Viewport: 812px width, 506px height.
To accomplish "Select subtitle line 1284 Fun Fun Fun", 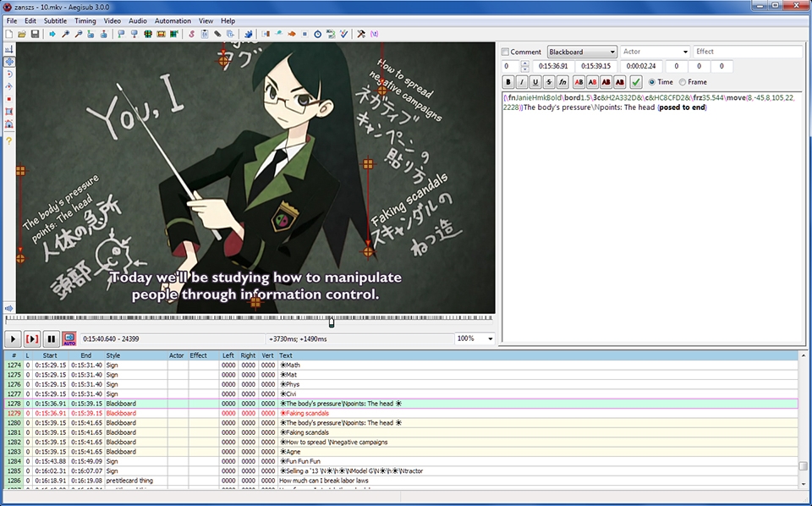I will click(x=401, y=461).
